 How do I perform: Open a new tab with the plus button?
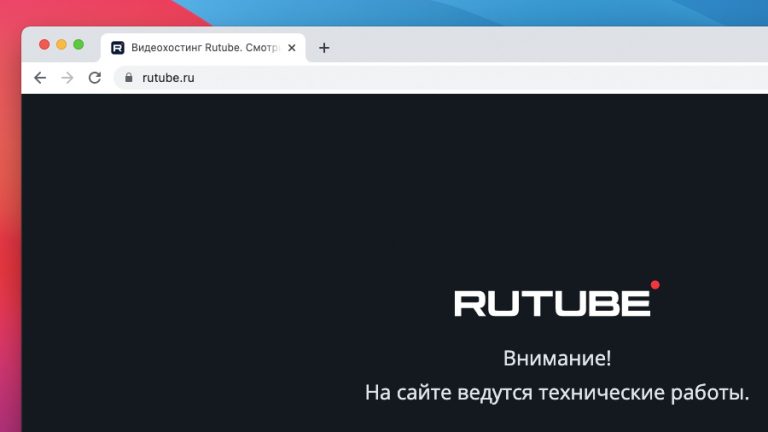pos(324,48)
